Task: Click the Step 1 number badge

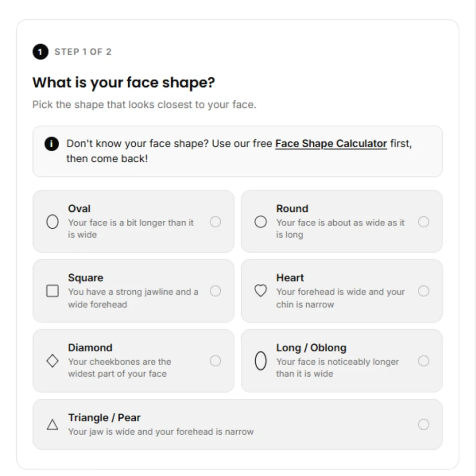Action: tap(40, 52)
